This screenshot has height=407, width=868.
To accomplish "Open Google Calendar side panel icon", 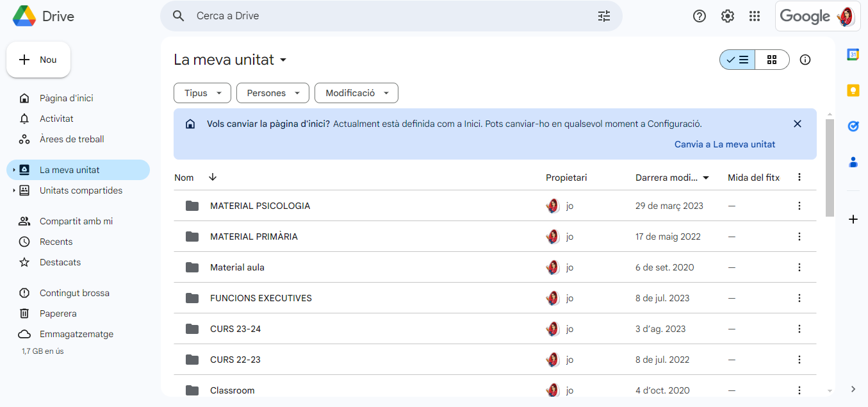I will (853, 55).
